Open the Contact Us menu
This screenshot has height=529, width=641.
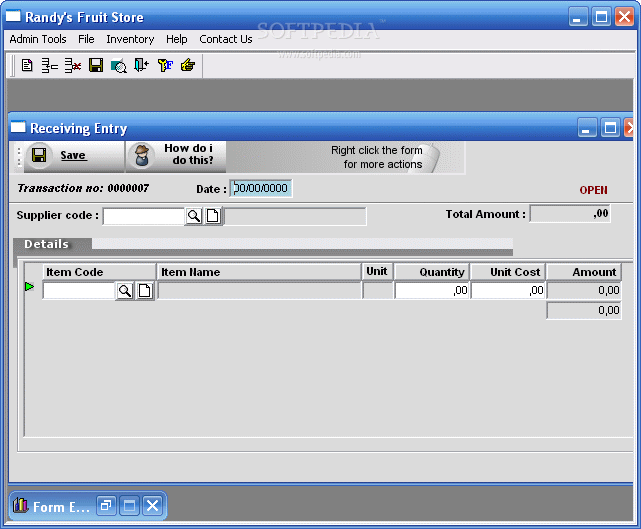click(226, 39)
